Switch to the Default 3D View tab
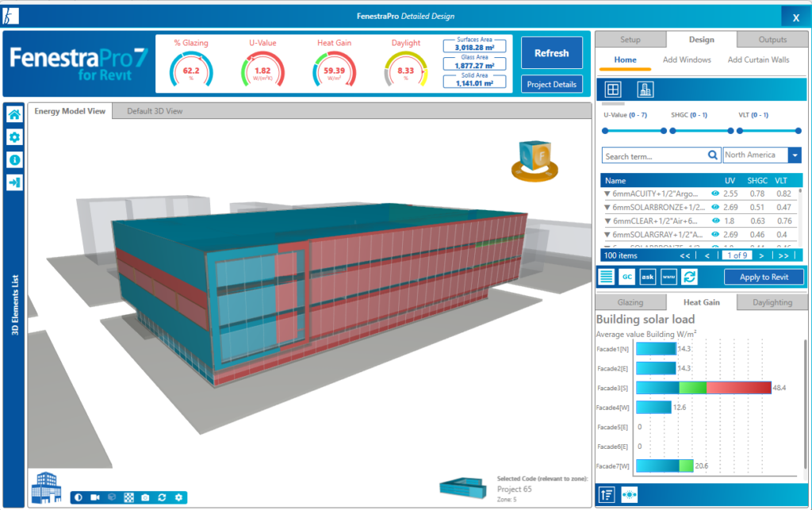812x510 pixels. pyautogui.click(x=155, y=111)
